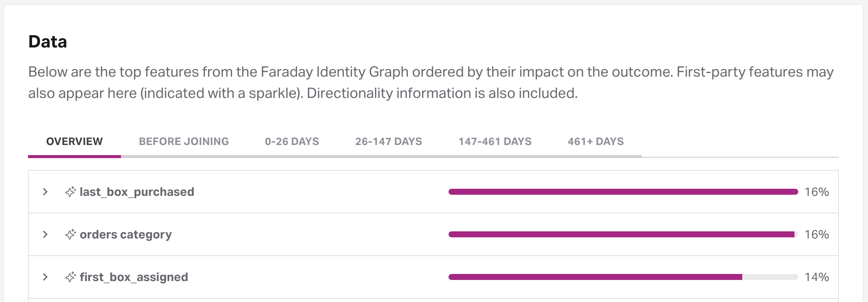Click the first_box_assigned impact bar
Screen dimensions: 868x302
(623, 277)
